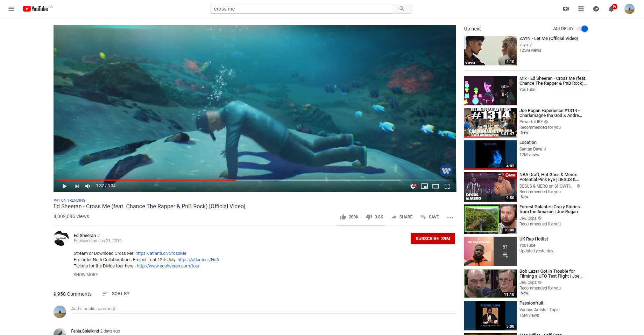Open the hamburger guide menu
The image size is (644, 335).
11,9
